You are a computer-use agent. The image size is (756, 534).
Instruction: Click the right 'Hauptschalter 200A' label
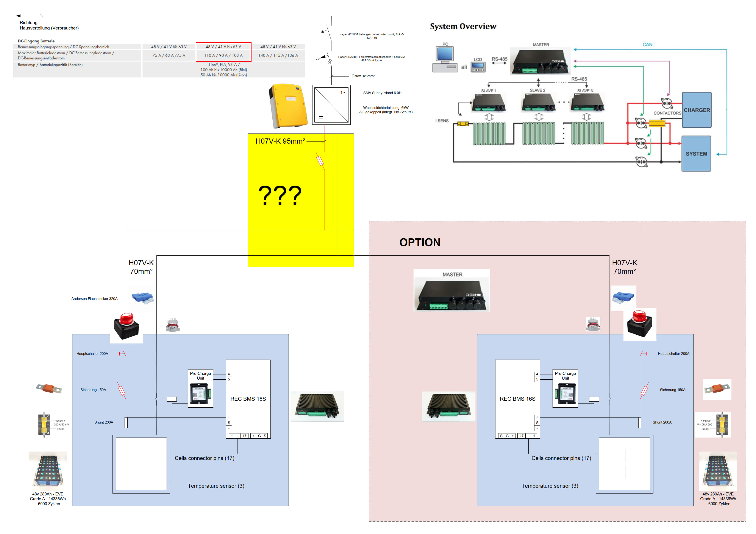(x=673, y=354)
